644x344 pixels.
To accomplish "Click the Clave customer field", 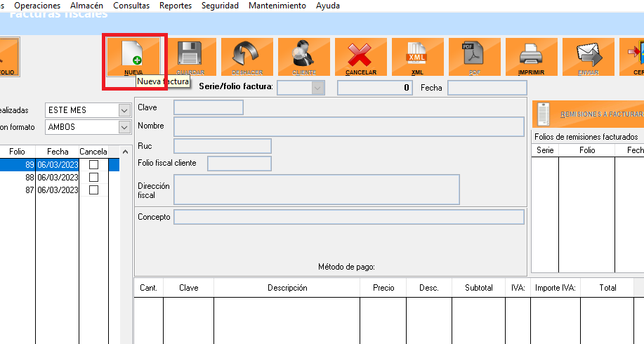I will (x=209, y=107).
